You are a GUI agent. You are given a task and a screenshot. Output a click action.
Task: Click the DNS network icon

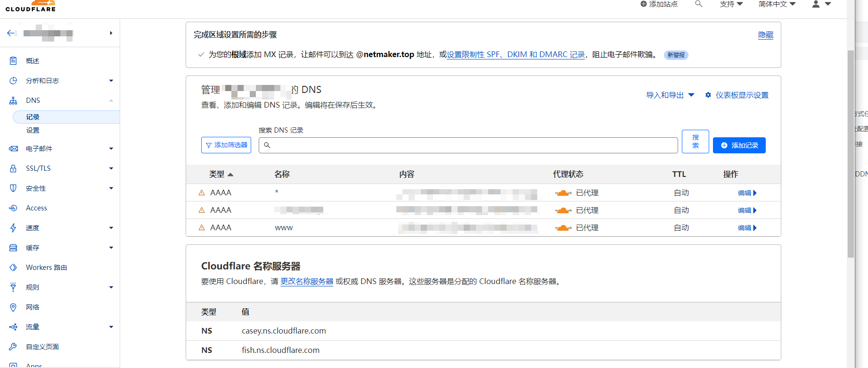(x=13, y=100)
